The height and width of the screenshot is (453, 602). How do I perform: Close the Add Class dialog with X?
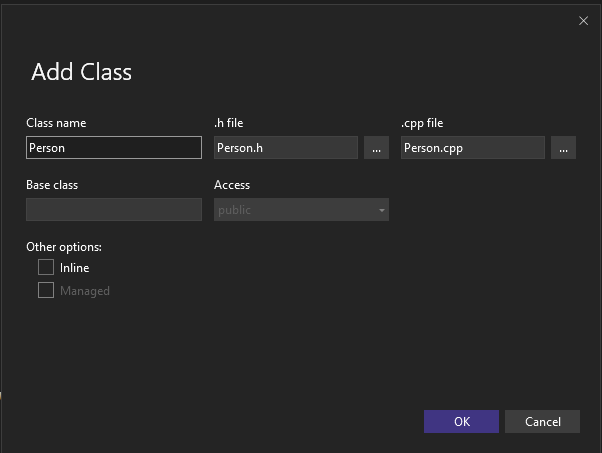(583, 20)
